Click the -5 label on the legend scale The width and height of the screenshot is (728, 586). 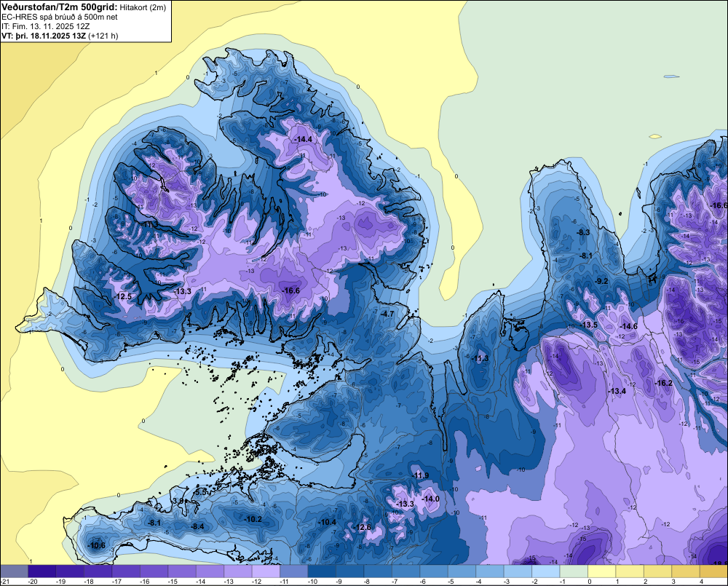[x=452, y=582]
